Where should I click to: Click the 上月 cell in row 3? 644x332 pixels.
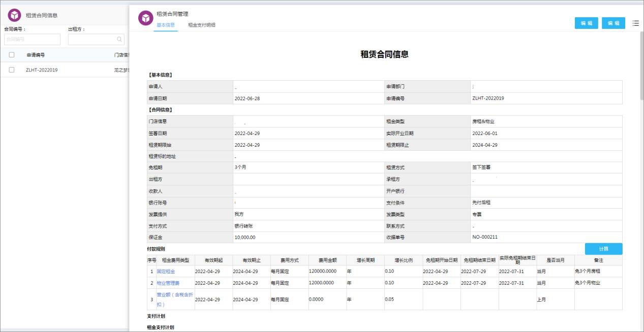[x=541, y=300]
